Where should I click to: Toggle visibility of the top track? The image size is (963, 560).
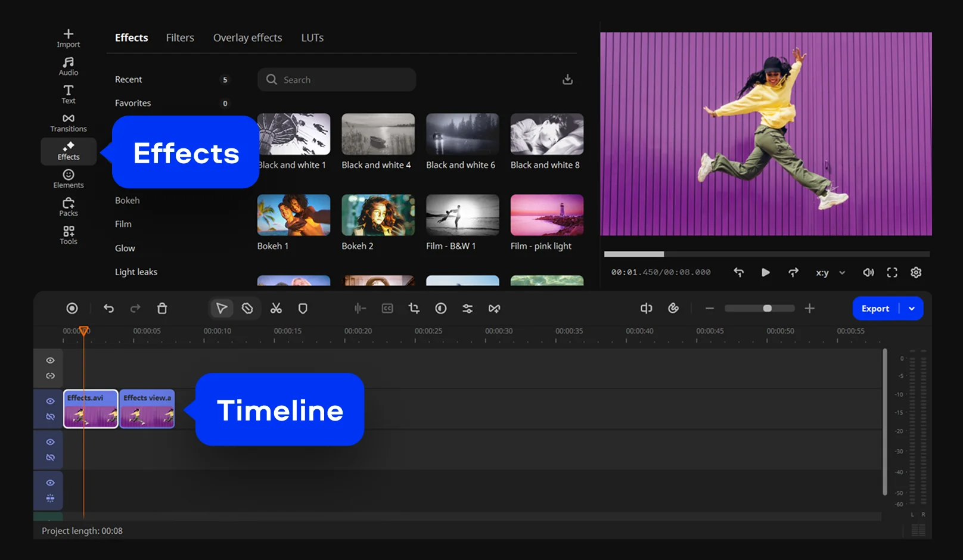[51, 360]
